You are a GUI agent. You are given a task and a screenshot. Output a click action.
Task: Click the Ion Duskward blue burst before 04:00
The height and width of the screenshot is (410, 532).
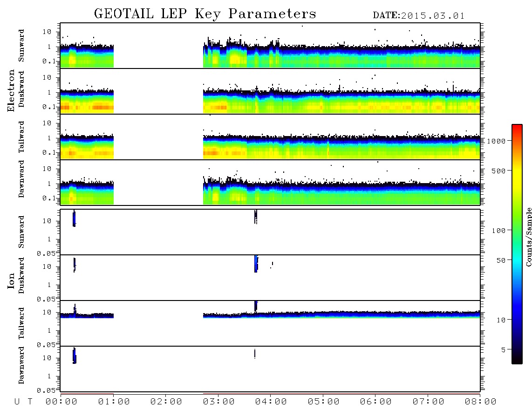tap(256, 264)
